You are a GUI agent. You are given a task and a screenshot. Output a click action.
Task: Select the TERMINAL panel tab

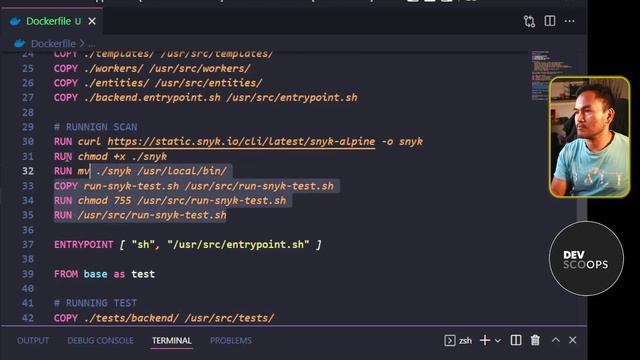172,340
